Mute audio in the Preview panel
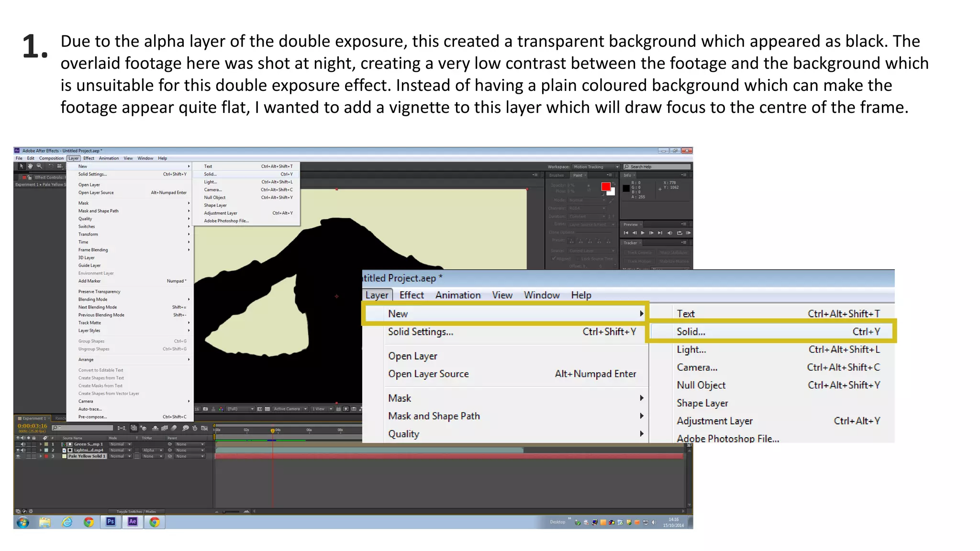The width and height of the screenshot is (980, 551). [x=669, y=233]
